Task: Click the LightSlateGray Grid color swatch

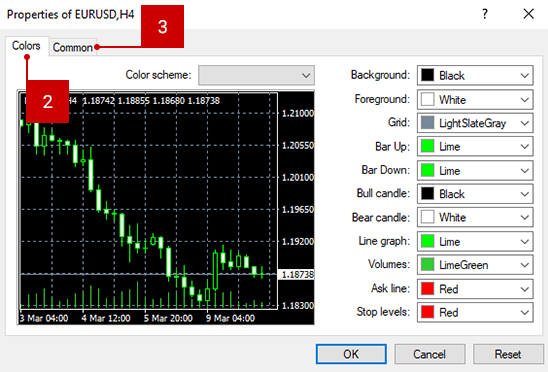Action: tap(427, 123)
